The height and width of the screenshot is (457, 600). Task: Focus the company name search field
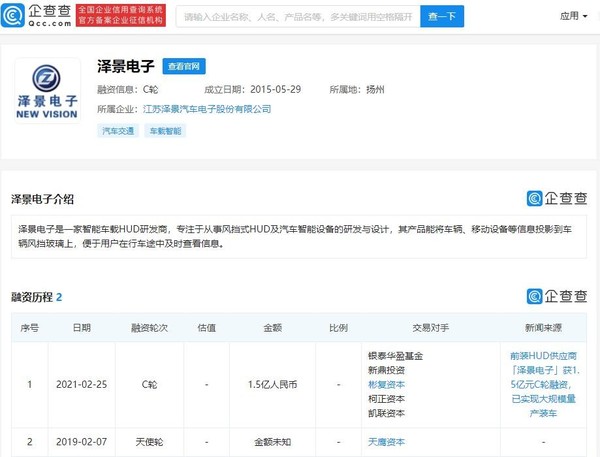tap(298, 16)
